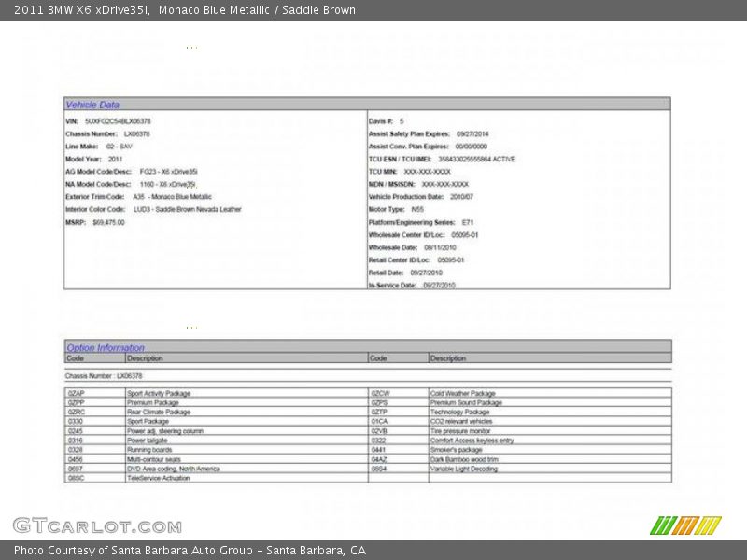Screen dimensions: 747x560
Task: Click the TeleService Activation option row
Action: 158,478
